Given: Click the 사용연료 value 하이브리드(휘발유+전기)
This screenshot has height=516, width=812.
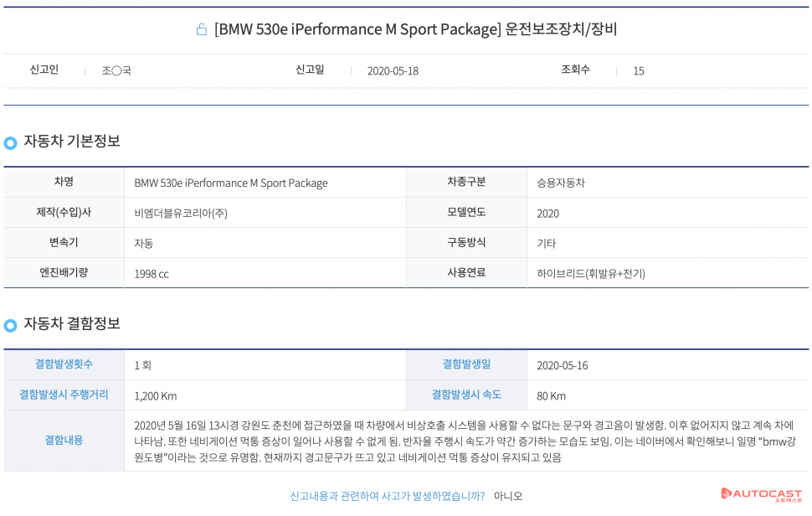Looking at the screenshot, I should [590, 273].
